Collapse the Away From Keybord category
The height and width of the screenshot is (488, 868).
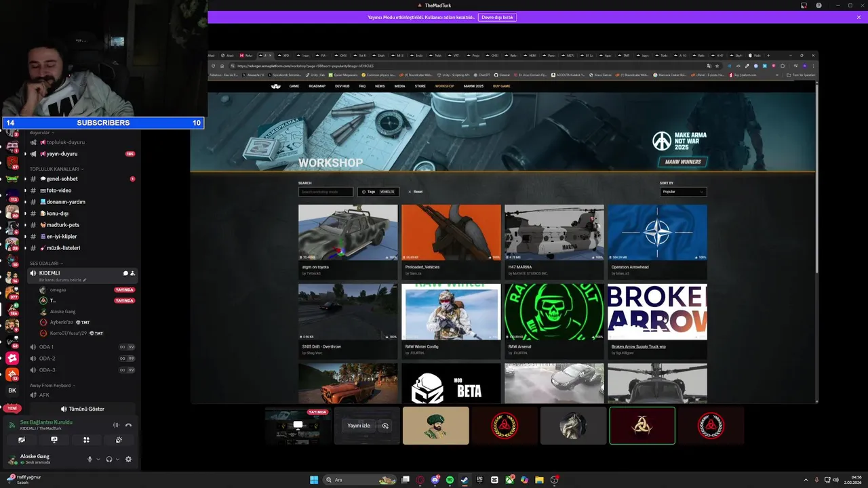[52, 385]
